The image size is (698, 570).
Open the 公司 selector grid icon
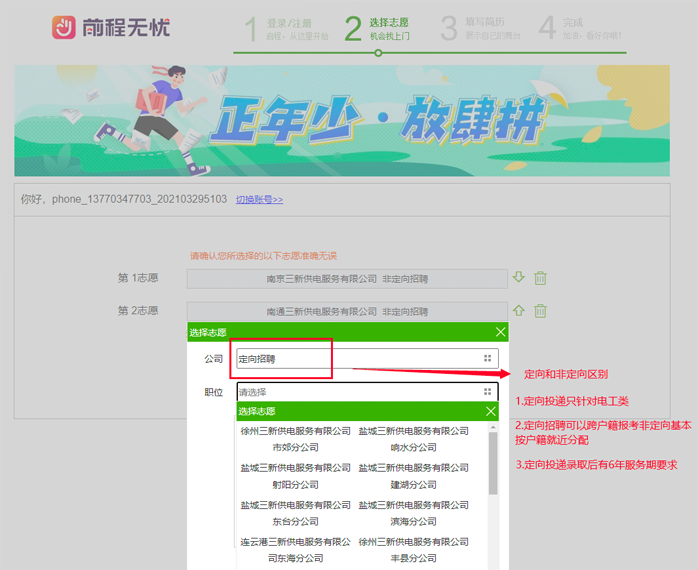[x=488, y=358]
